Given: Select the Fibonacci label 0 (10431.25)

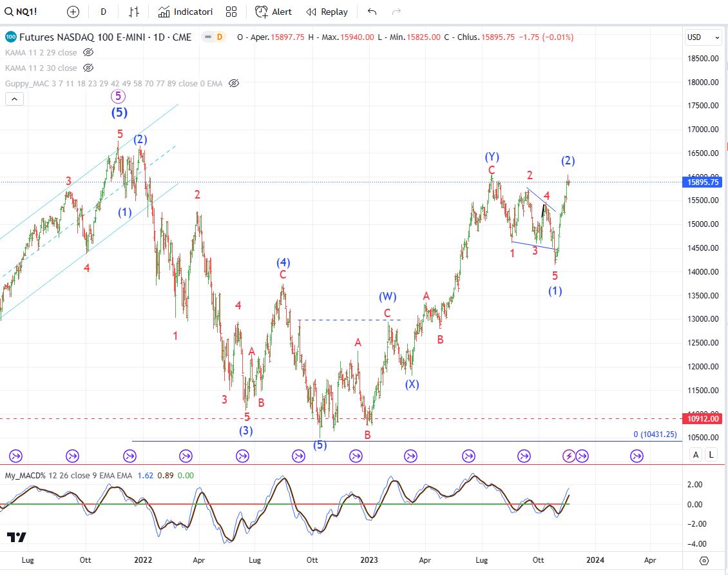Looking at the screenshot, I should pos(655,434).
